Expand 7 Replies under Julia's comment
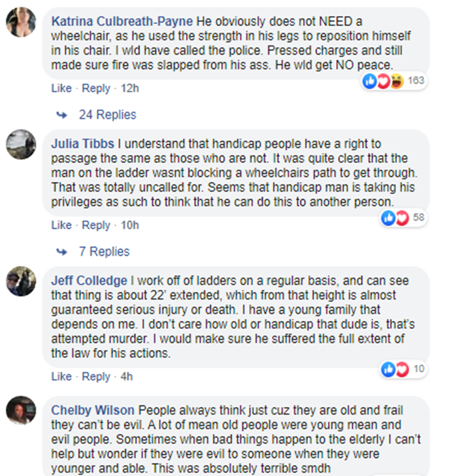The width and height of the screenshot is (459, 476). tap(104, 252)
